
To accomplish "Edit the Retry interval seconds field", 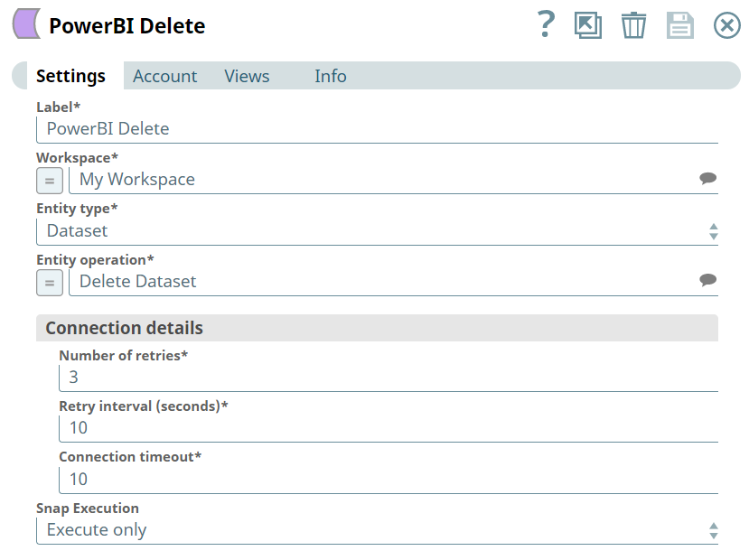I will pos(389,429).
